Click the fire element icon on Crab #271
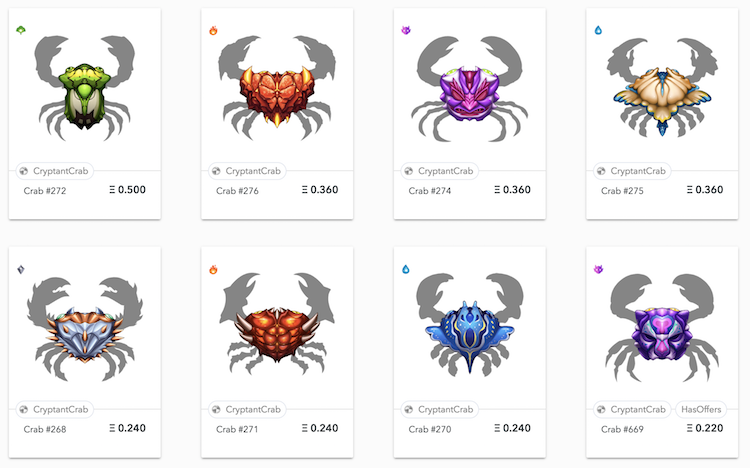Viewport: 750px width, 468px height. pyautogui.click(x=213, y=269)
